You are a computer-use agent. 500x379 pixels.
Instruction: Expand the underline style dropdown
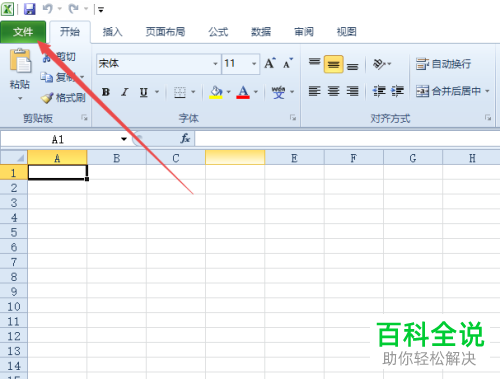pyautogui.click(x=157, y=92)
